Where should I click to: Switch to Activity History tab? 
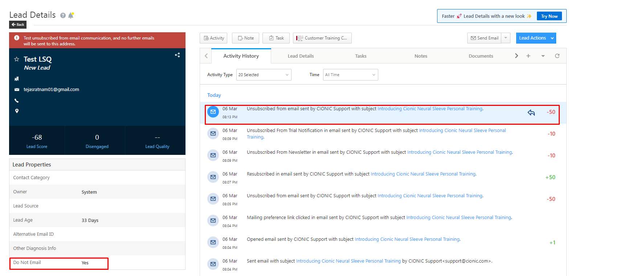[x=241, y=56]
